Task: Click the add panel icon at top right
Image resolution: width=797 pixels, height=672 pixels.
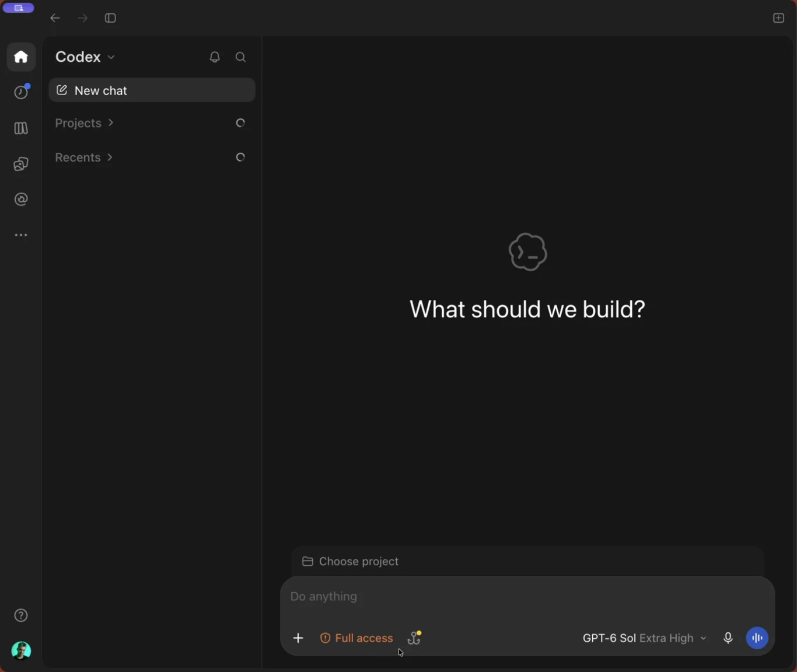Action: (778, 18)
